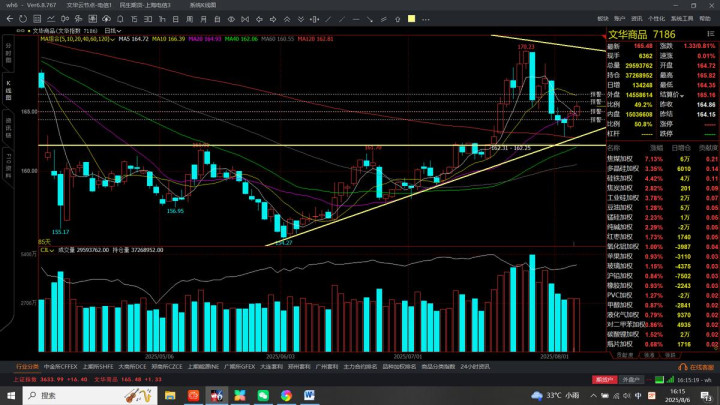This screenshot has width=720, height=405.
Task: Click the double chevron up icon
Action: 287,19
